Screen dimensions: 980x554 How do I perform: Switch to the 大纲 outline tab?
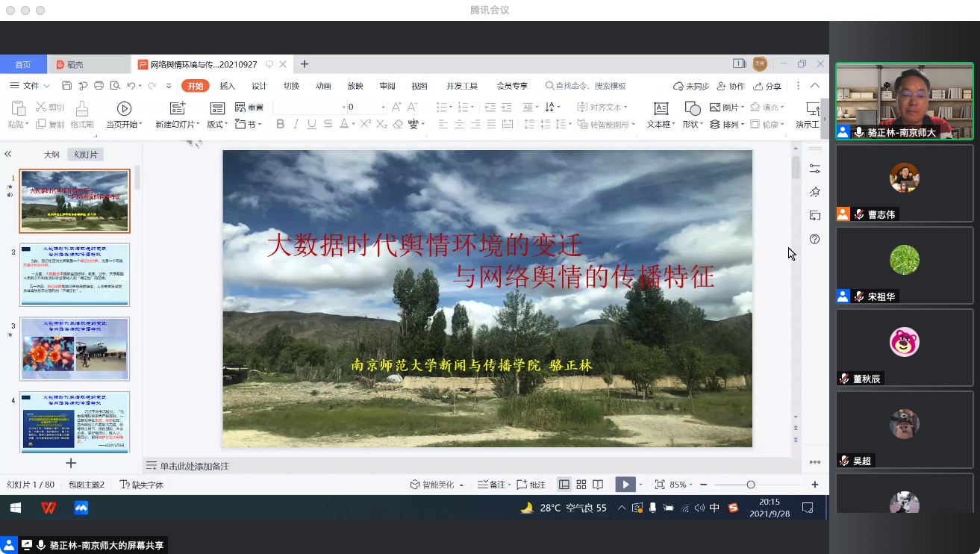click(52, 155)
